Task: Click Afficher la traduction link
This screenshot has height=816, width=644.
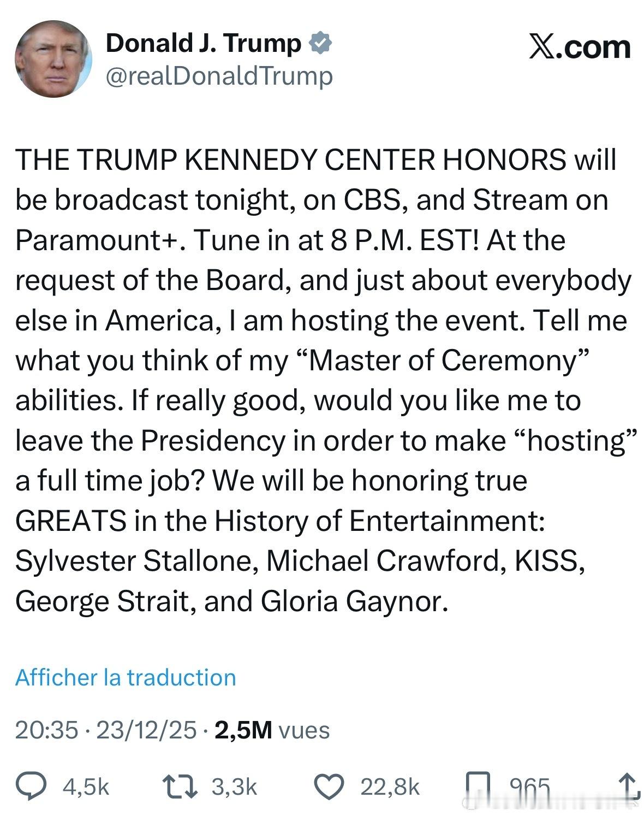Action: pos(126,677)
